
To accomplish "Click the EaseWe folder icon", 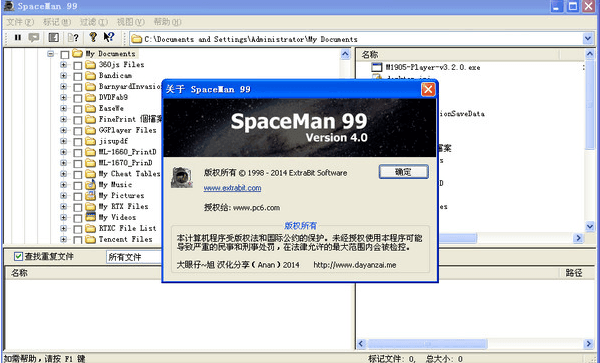I will point(91,108).
